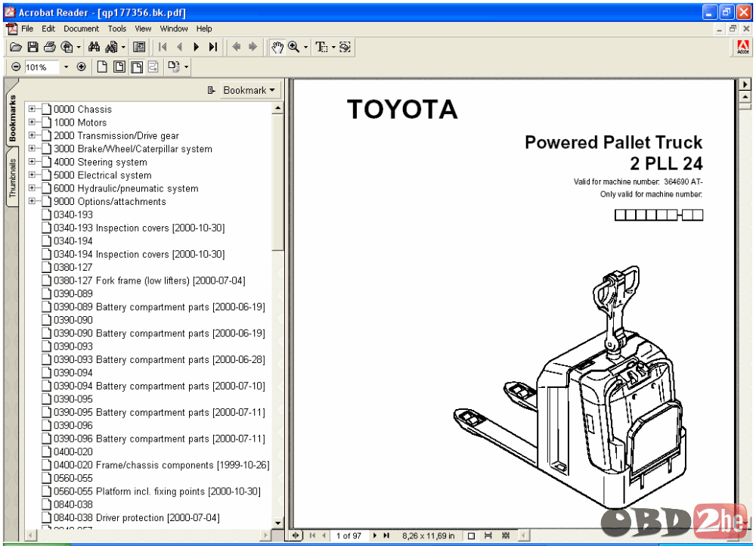Viewport: 756px width, 546px height.
Task: Click the status bar next page arrow
Action: click(x=375, y=535)
